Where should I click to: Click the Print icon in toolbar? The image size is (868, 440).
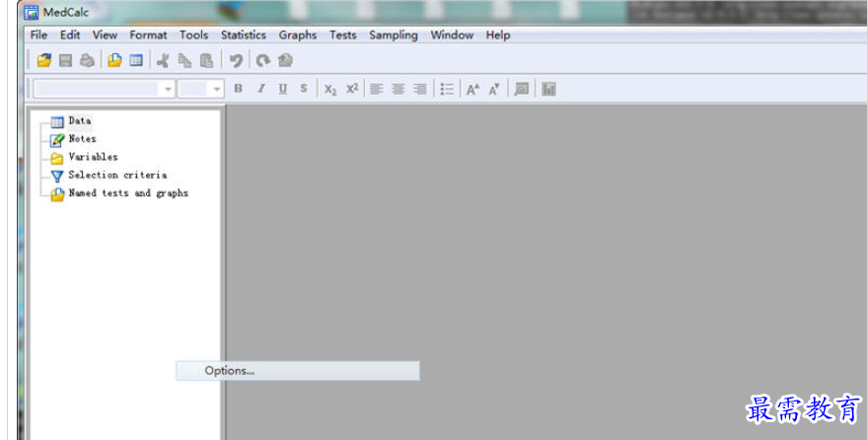[87, 60]
